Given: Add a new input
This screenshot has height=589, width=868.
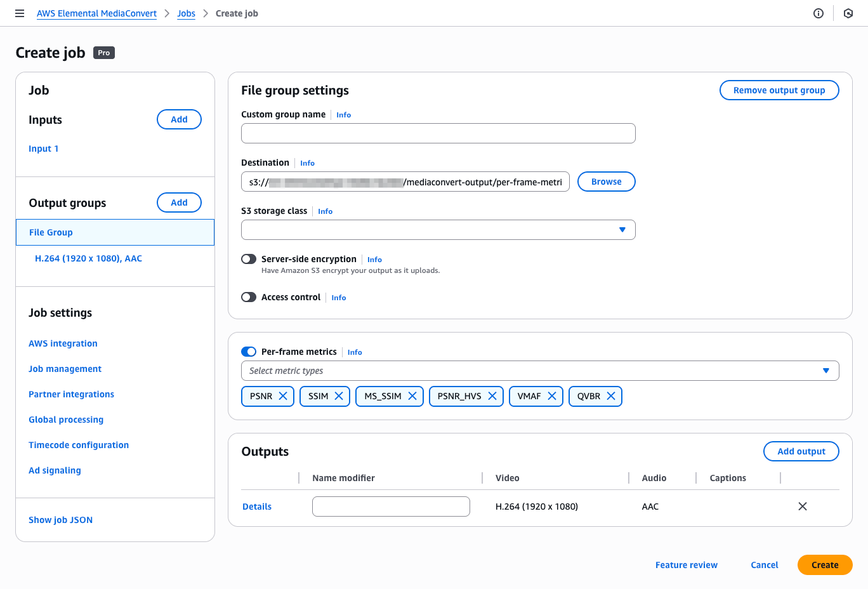Looking at the screenshot, I should [179, 119].
